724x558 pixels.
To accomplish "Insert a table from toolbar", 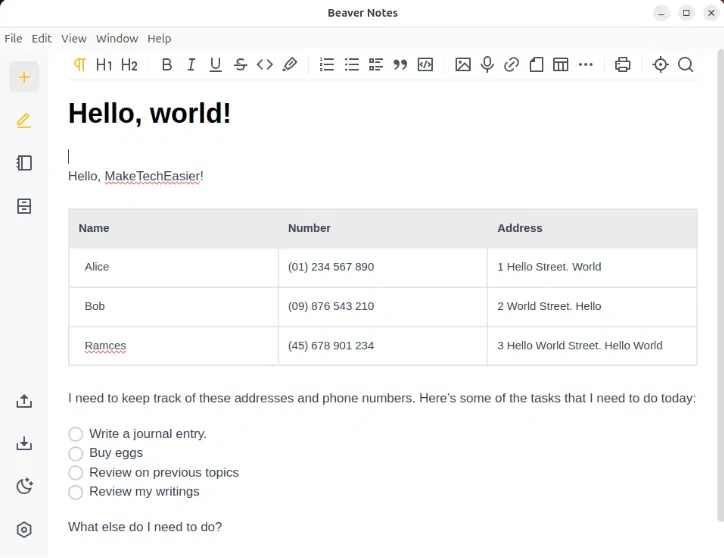I will point(561,65).
